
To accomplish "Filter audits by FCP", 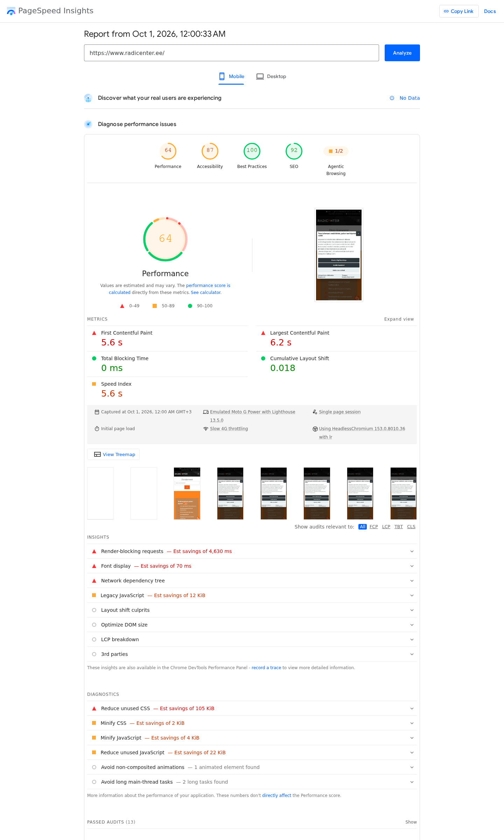I will click(x=374, y=527).
